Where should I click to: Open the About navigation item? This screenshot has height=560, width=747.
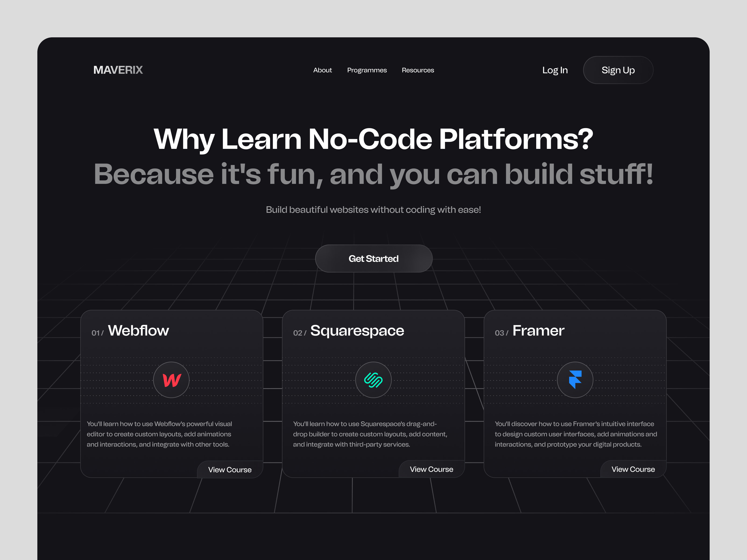click(322, 70)
